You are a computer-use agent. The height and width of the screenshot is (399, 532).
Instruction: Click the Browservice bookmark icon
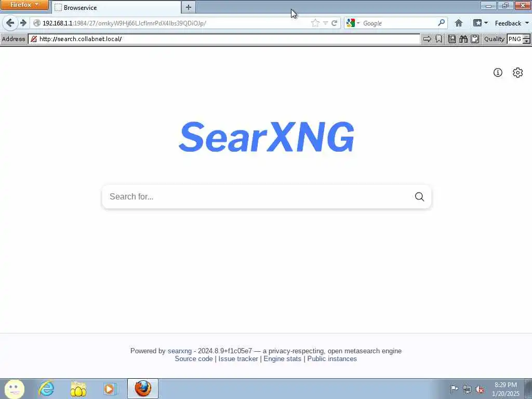click(438, 39)
